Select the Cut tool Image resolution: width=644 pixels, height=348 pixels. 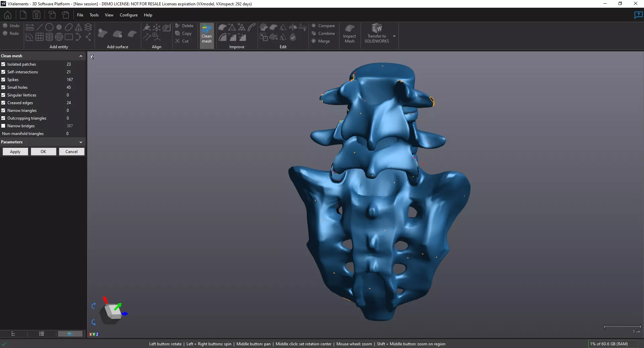(183, 41)
